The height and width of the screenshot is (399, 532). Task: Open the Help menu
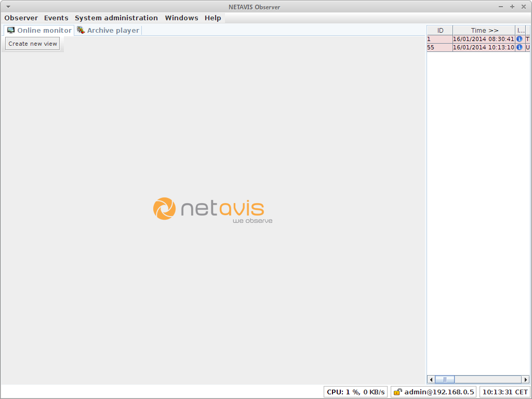tap(212, 18)
